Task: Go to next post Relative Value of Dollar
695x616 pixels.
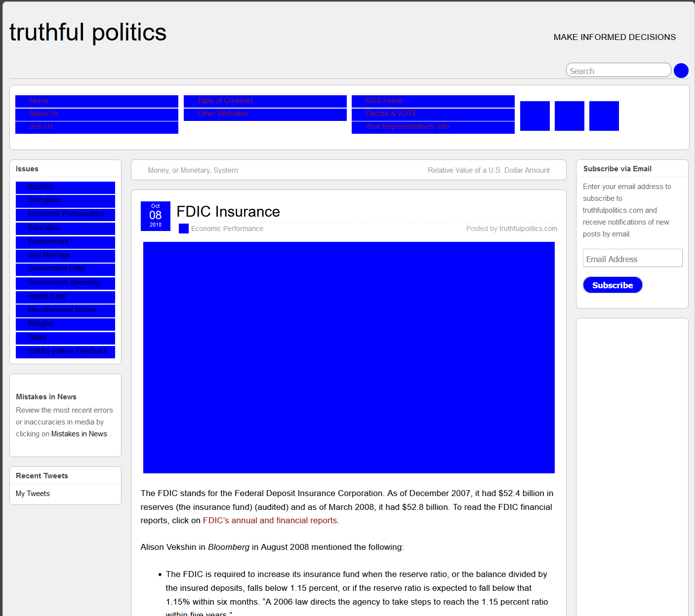Action: [489, 170]
